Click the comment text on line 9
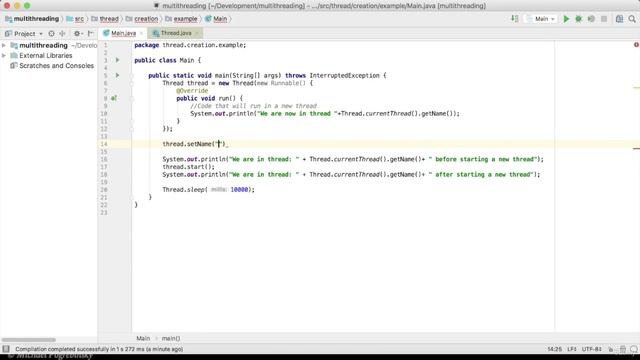 [253, 106]
